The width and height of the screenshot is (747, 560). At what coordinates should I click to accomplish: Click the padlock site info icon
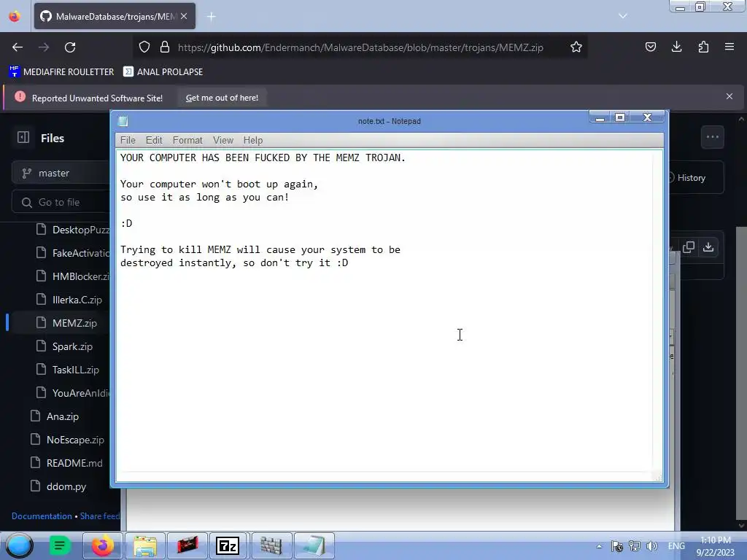tap(165, 47)
